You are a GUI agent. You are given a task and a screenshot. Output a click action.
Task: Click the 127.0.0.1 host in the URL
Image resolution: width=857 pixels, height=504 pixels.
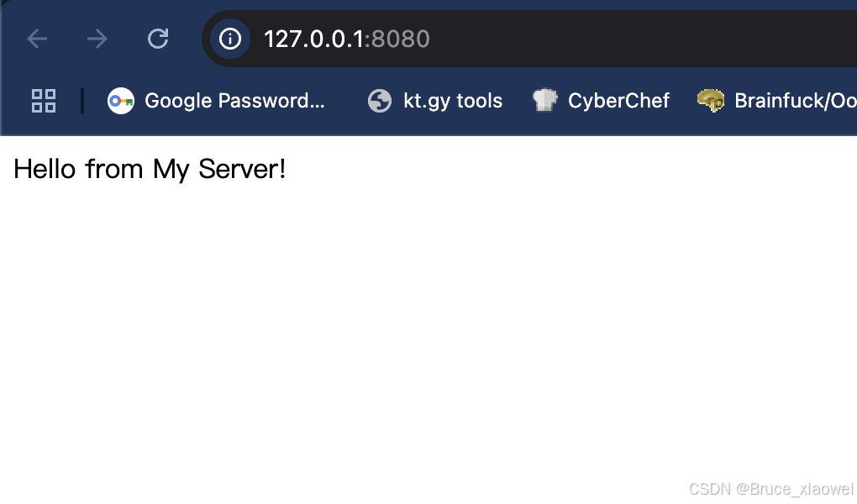313,39
